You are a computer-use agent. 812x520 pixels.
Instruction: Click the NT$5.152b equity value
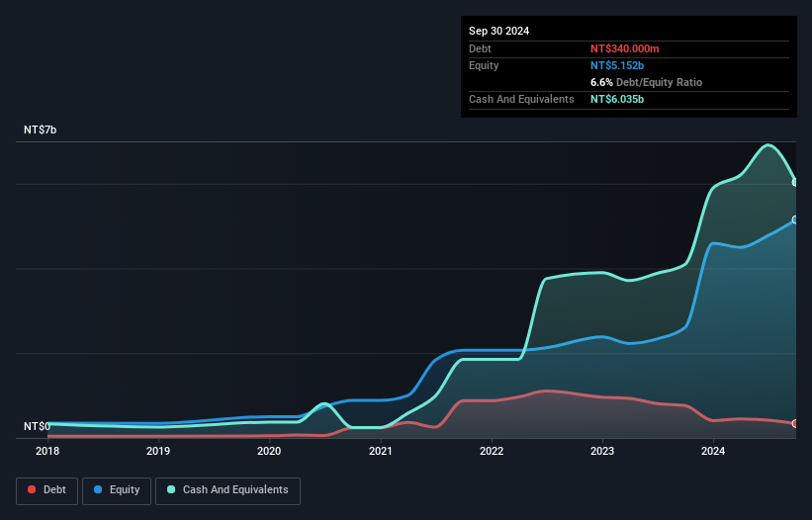[617, 65]
